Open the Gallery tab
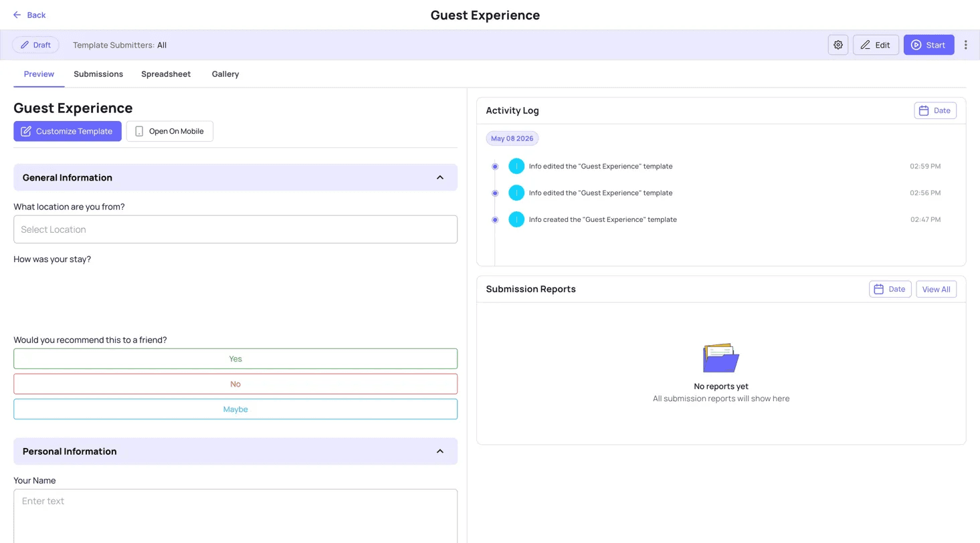 coord(225,74)
